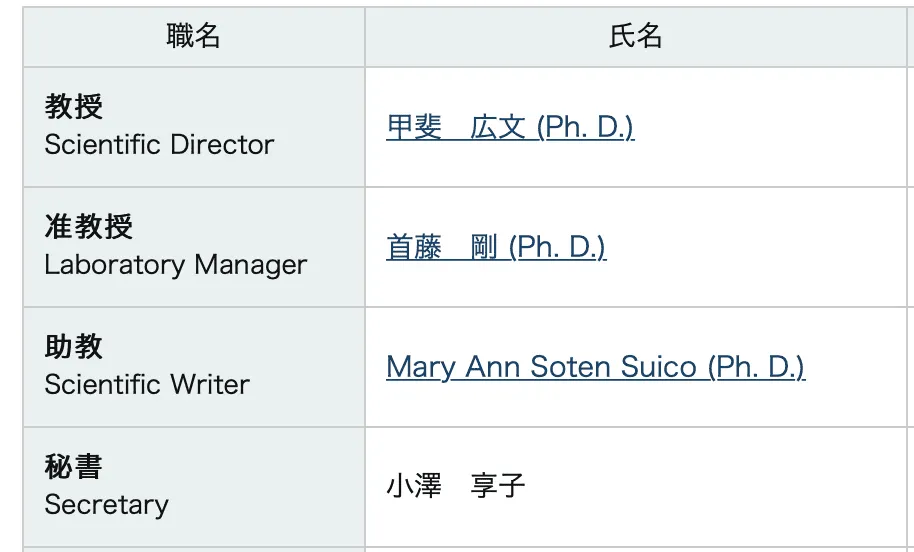Image resolution: width=914 pixels, height=552 pixels.
Task: Click the 職名 column header
Action: click(x=193, y=37)
